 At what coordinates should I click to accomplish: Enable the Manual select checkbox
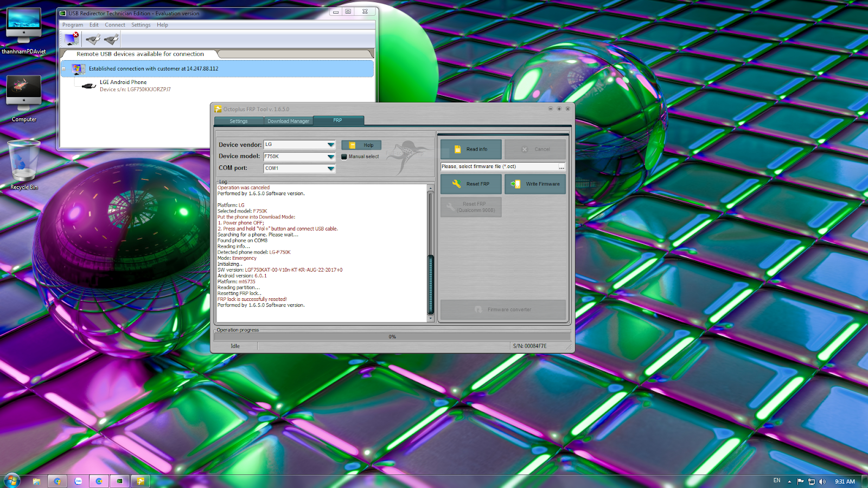(344, 157)
